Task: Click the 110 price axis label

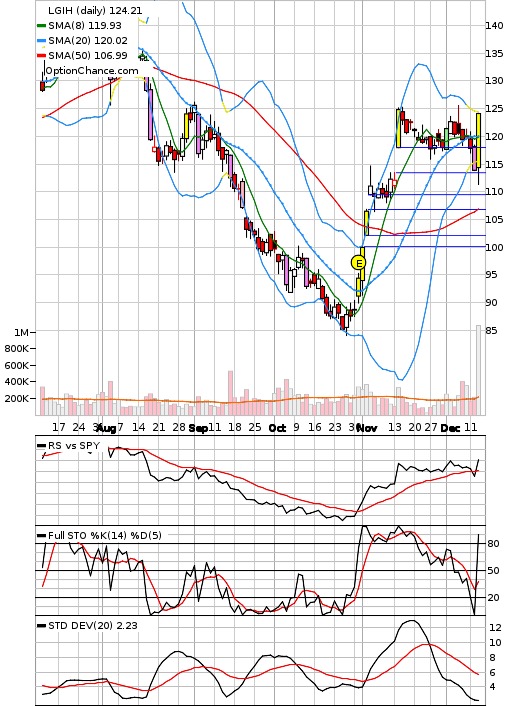Action: coord(494,192)
